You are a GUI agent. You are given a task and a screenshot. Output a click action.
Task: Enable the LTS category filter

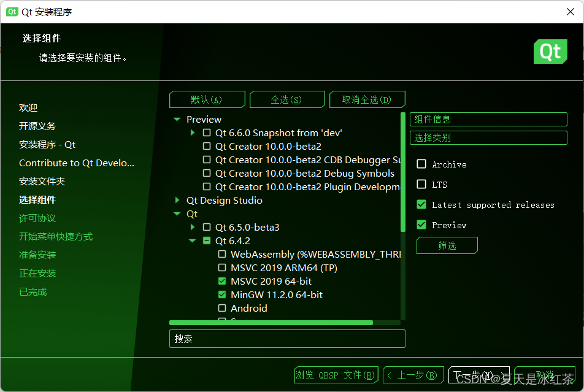pyautogui.click(x=421, y=184)
